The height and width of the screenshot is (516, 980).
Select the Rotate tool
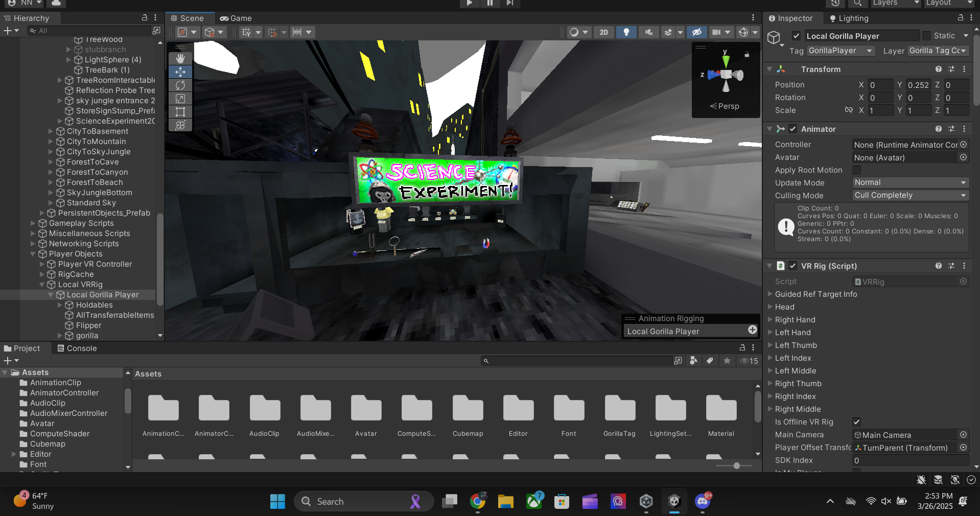click(180, 85)
